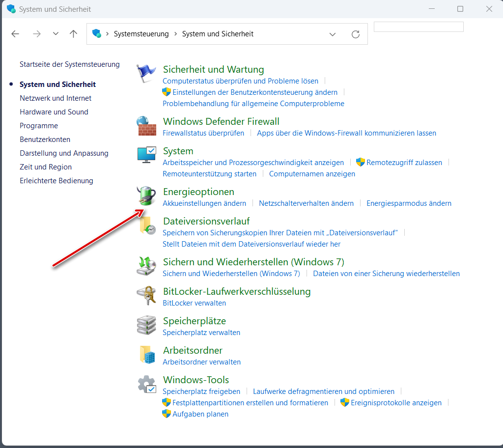Click Remoteunterstützung starten link
Viewport: 503px width, 448px height.
point(209,174)
